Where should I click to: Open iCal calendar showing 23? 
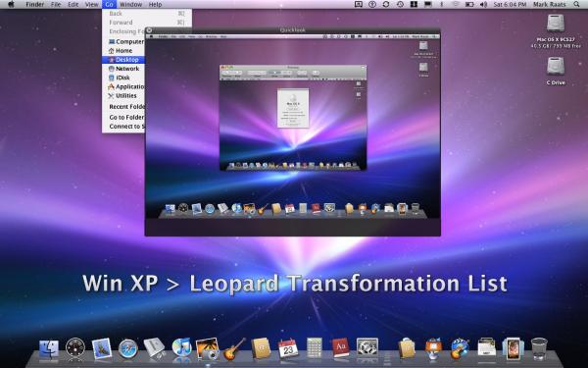coord(288,348)
